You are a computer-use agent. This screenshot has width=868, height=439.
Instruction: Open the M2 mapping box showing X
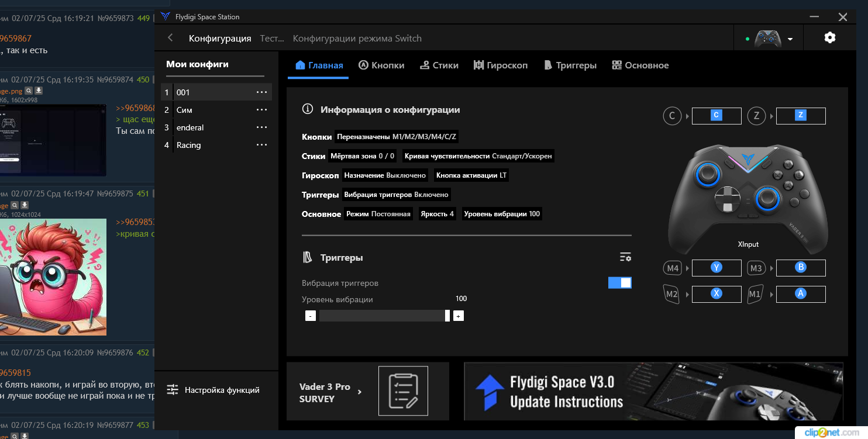[717, 294]
